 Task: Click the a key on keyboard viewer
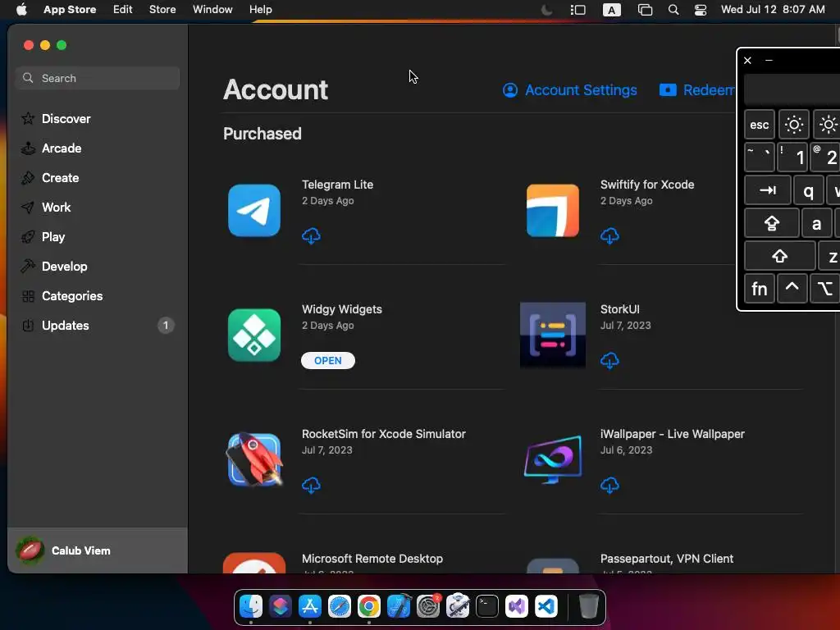(x=816, y=223)
